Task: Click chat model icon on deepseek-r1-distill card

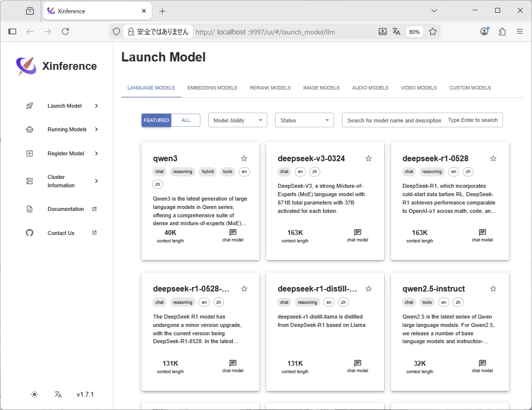Action: click(x=358, y=363)
